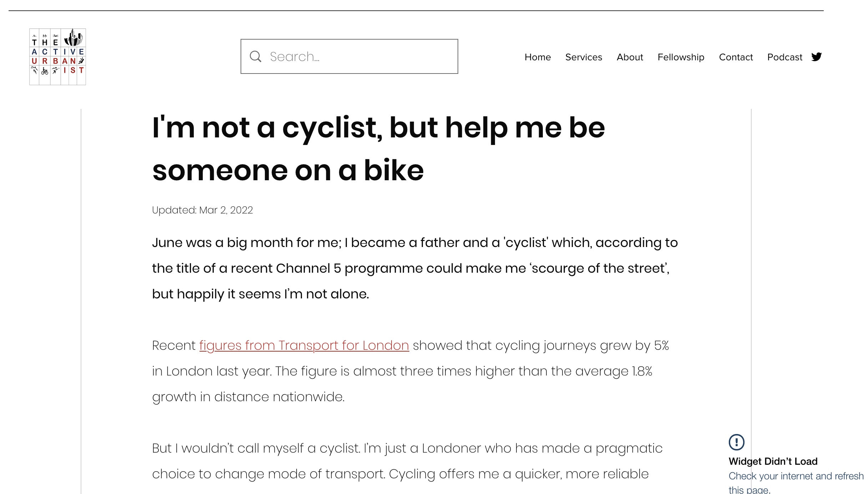
Task: Click The Active Urbanist logo
Action: [x=57, y=57]
